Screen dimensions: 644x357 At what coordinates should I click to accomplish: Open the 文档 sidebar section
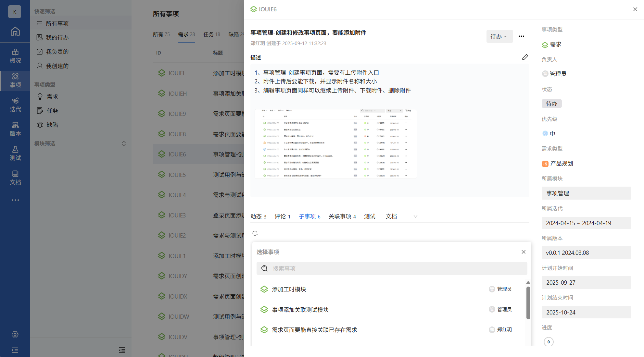[x=15, y=178]
